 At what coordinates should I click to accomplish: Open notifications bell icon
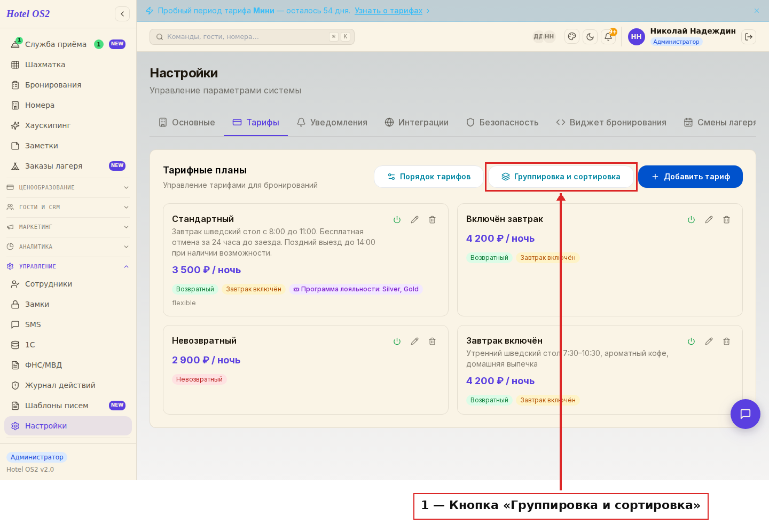click(608, 37)
